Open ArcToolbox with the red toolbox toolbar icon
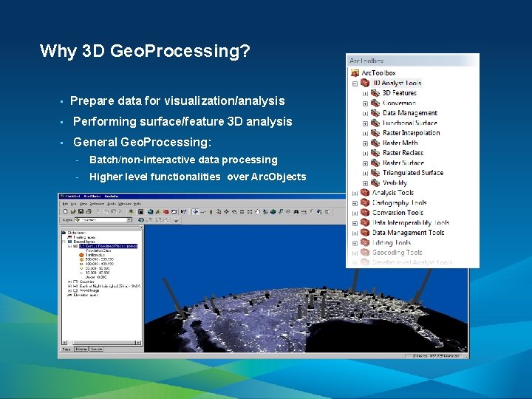Screen dimensions: 532x399 tap(166, 211)
